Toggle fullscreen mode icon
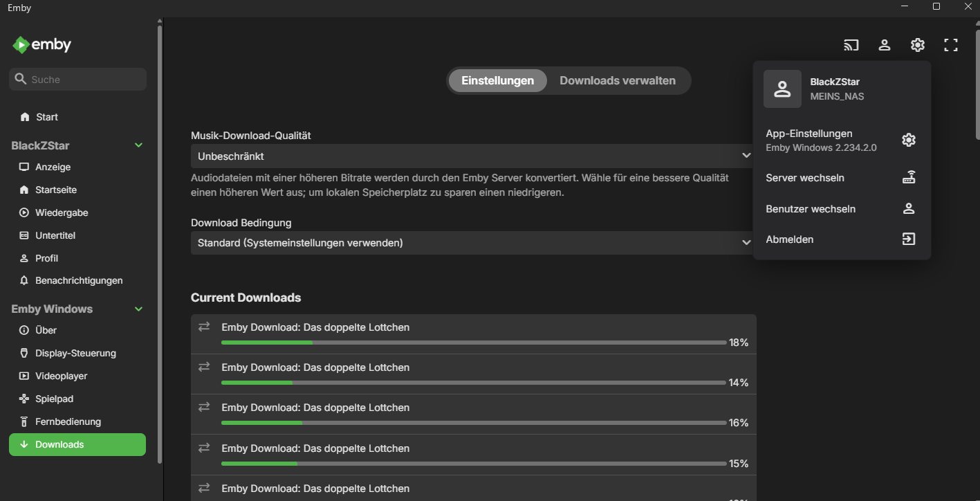980x501 pixels. [x=950, y=45]
